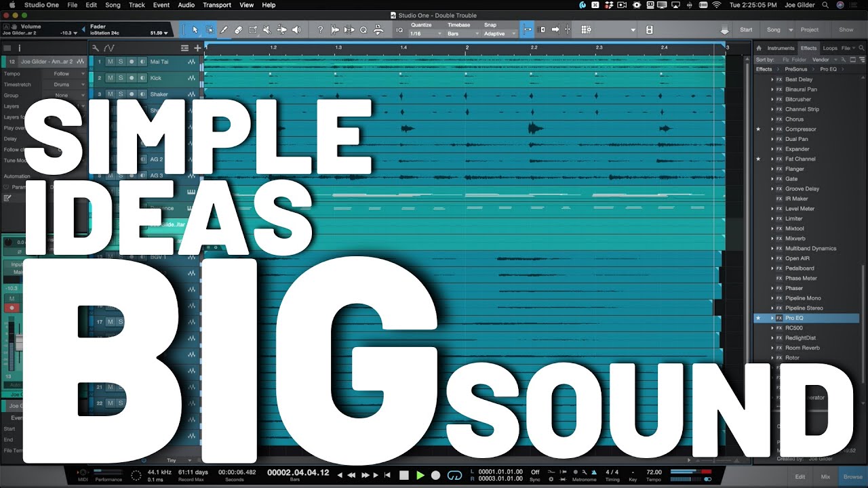
Task: Click the Fast Forward transport button
Action: [365, 475]
